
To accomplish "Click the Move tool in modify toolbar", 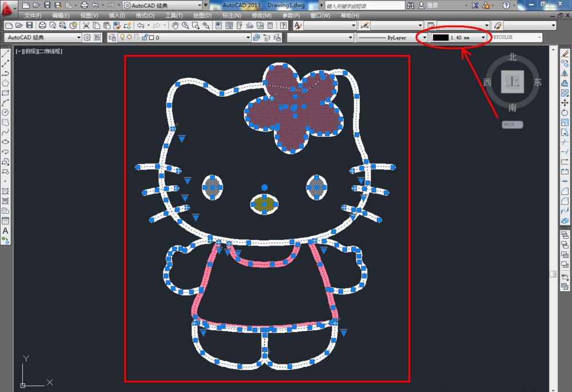I will pos(565,103).
